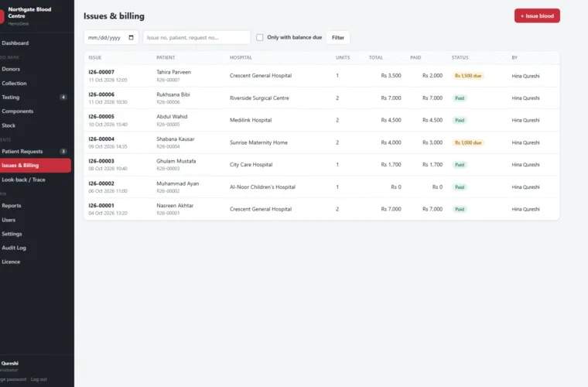Click patient name Tahira Parveen
This screenshot has width=588, height=387.
173,72
